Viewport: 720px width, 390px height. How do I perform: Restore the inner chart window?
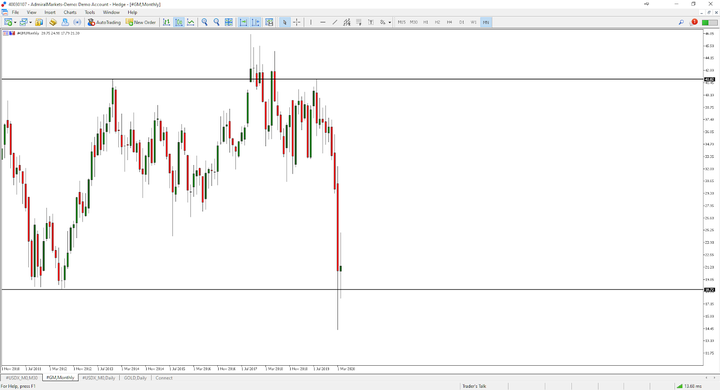click(x=708, y=12)
